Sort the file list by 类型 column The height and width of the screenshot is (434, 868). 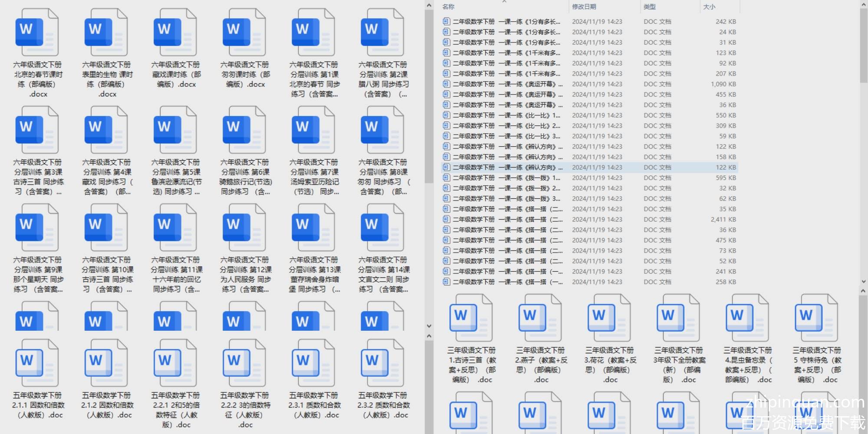(x=650, y=7)
